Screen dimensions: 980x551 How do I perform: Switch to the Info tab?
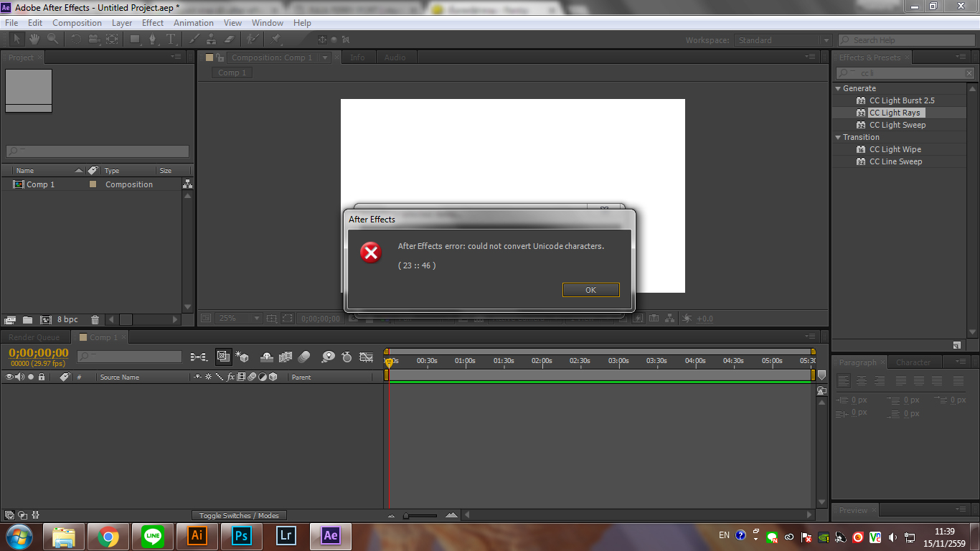357,57
